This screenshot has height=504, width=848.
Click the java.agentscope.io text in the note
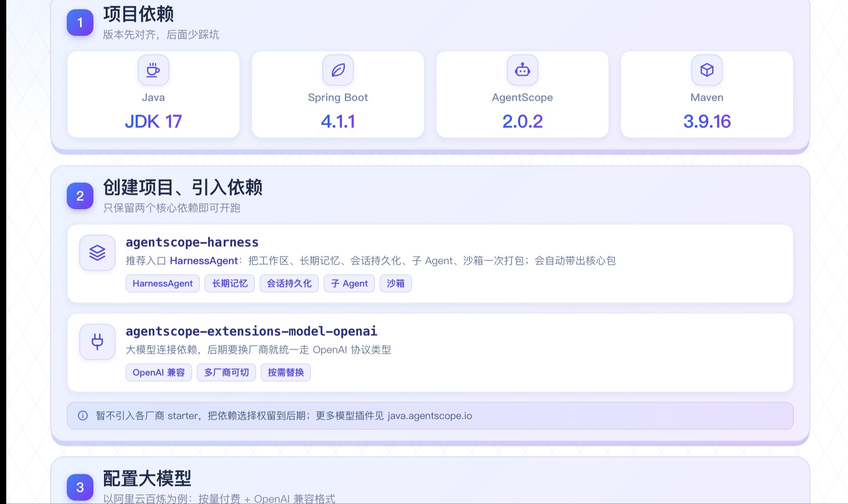tap(430, 416)
